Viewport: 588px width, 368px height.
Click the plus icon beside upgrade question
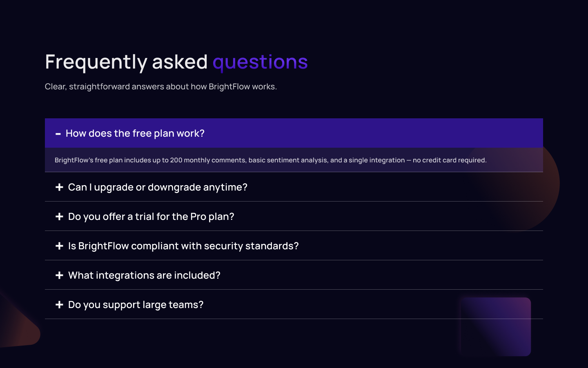59,187
